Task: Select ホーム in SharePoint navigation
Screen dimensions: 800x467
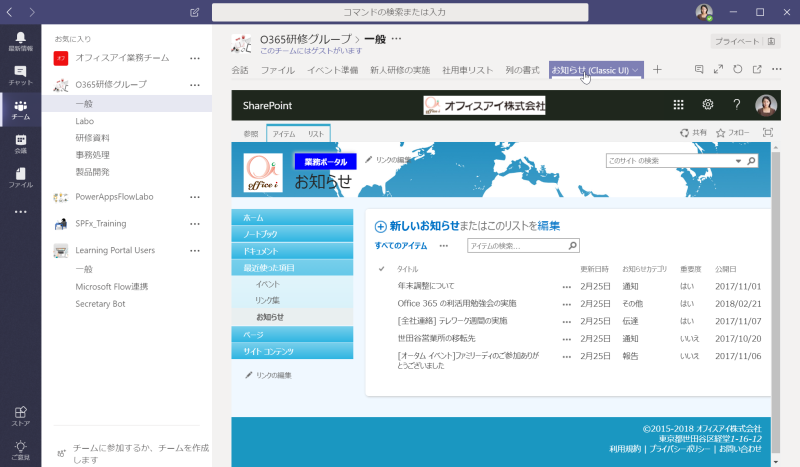Action: coord(292,217)
